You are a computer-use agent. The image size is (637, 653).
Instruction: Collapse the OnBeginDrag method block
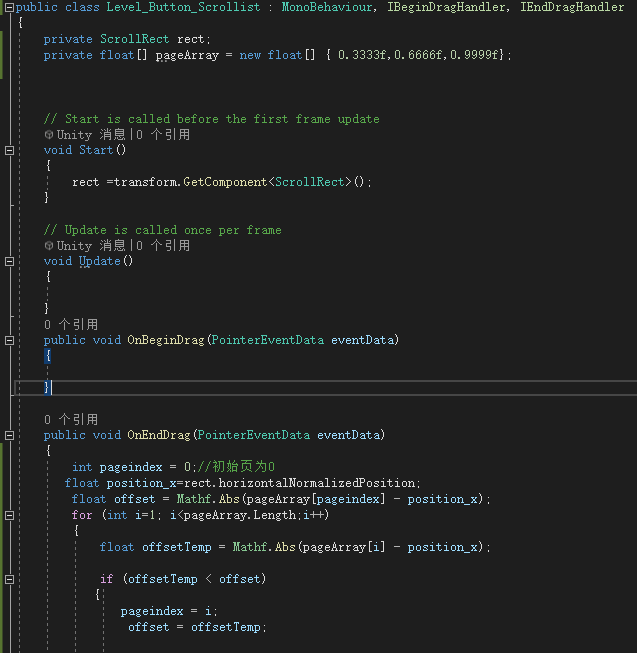(9, 341)
